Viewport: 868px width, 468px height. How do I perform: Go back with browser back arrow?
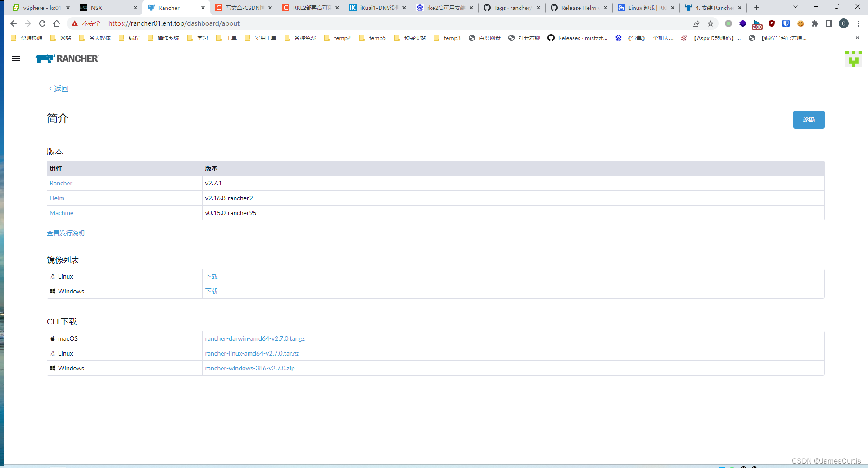point(14,23)
